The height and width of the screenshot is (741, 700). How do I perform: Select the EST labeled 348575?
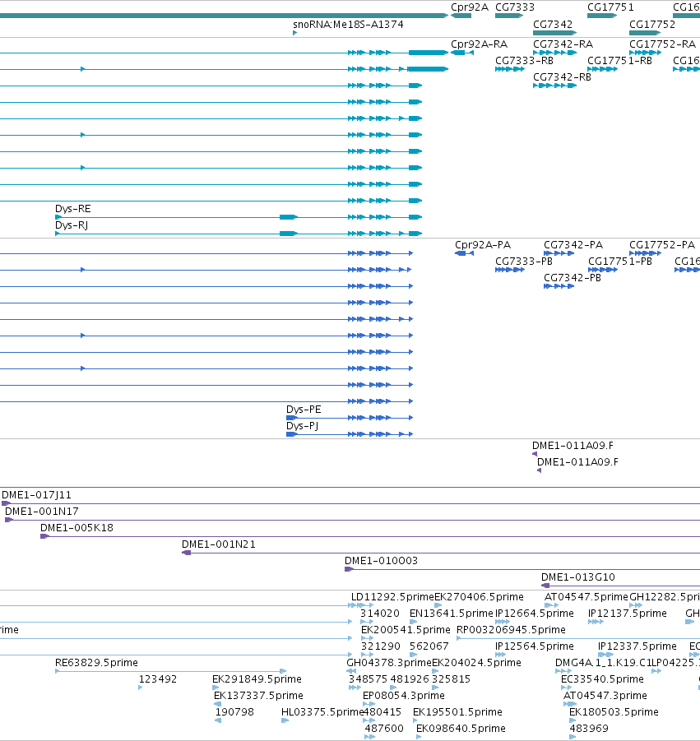pos(369,679)
